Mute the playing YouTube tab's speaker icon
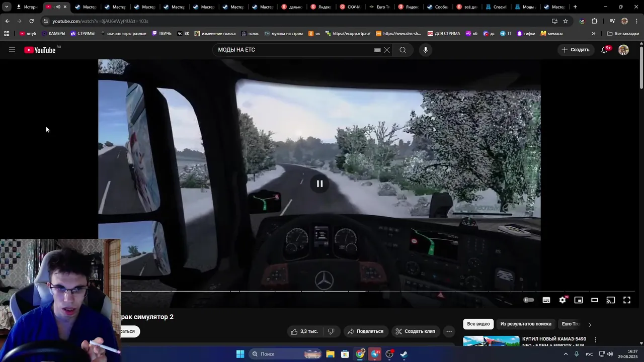 [58, 7]
